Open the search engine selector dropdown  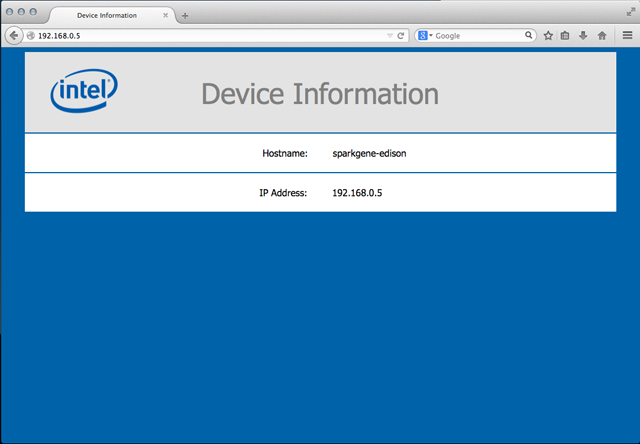tap(425, 35)
